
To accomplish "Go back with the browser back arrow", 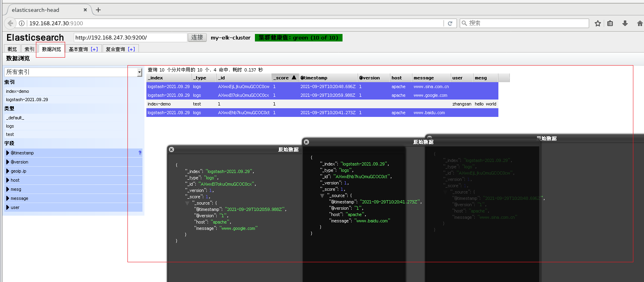I will (x=10, y=23).
